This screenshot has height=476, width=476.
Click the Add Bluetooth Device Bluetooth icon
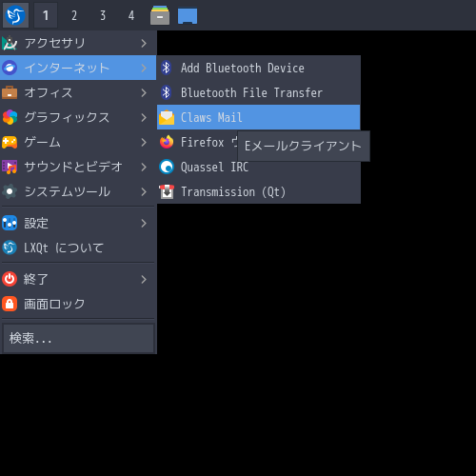(166, 68)
